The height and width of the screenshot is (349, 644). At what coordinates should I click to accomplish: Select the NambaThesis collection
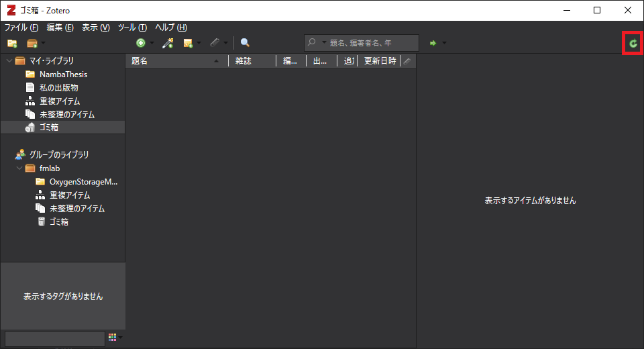click(x=63, y=74)
